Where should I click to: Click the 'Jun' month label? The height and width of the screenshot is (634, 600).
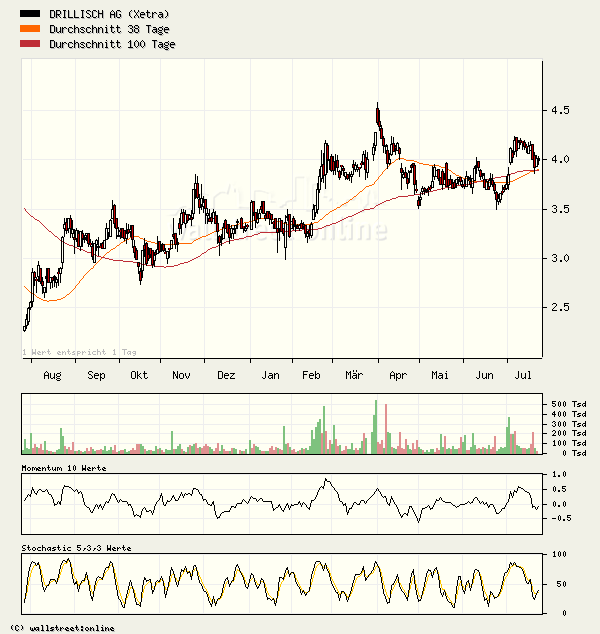pos(484,375)
